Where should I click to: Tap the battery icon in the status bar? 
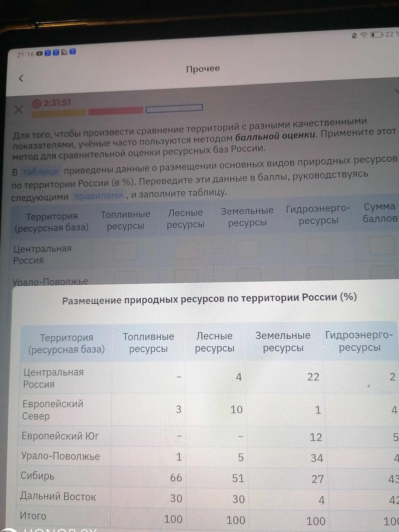click(x=376, y=35)
